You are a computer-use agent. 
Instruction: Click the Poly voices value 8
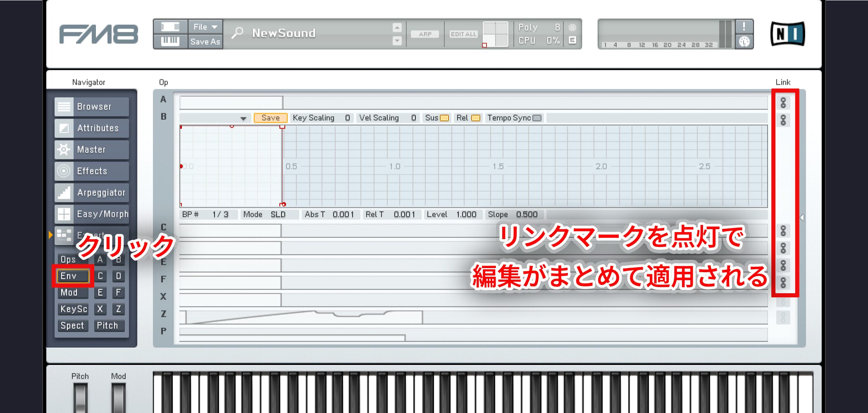pyautogui.click(x=557, y=27)
